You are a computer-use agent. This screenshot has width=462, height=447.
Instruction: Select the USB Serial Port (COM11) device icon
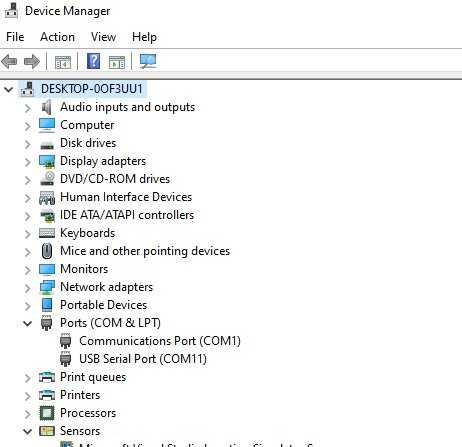(x=66, y=359)
